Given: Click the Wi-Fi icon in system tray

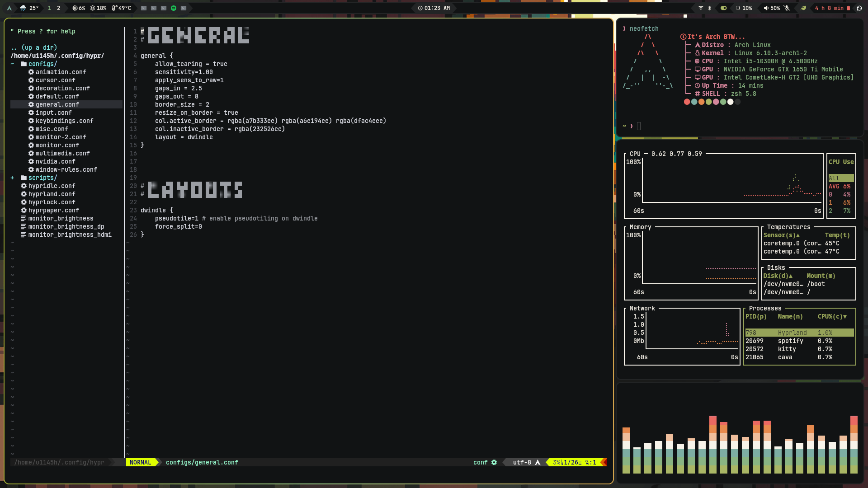Looking at the screenshot, I should [701, 8].
